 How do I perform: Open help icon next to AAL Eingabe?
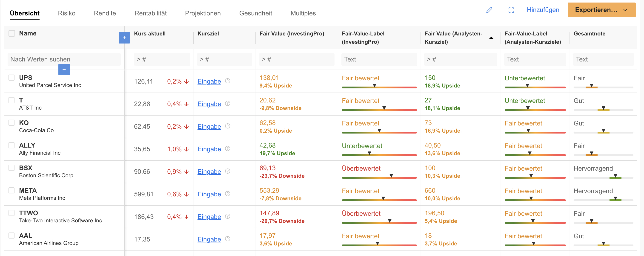pos(227,239)
